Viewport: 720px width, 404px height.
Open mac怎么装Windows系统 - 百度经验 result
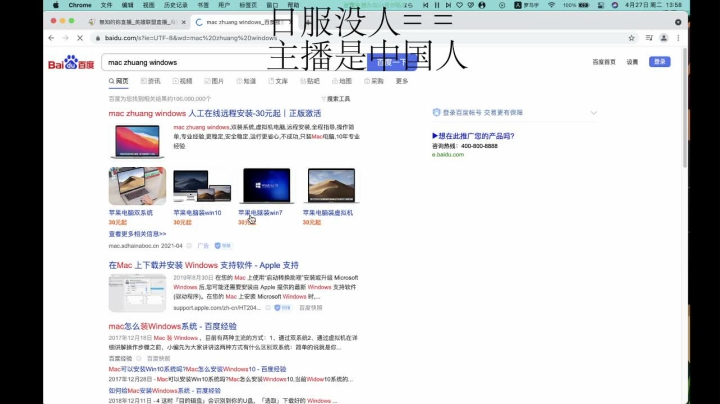tap(173, 326)
